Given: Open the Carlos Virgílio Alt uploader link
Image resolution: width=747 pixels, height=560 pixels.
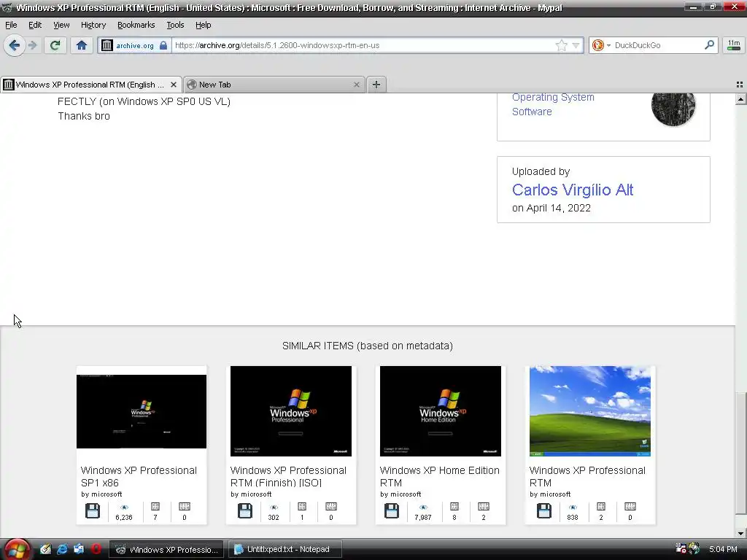Looking at the screenshot, I should (x=572, y=190).
